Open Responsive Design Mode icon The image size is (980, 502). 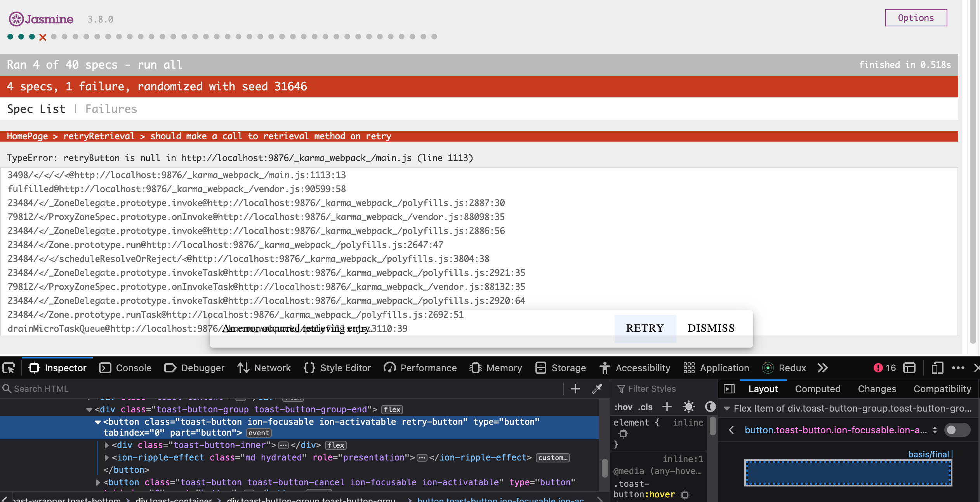click(x=937, y=368)
